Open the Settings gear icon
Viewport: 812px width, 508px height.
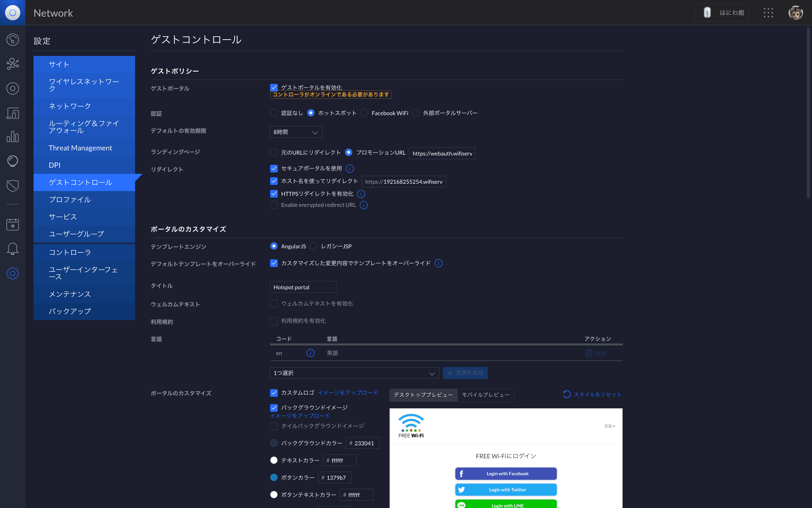[x=12, y=273]
